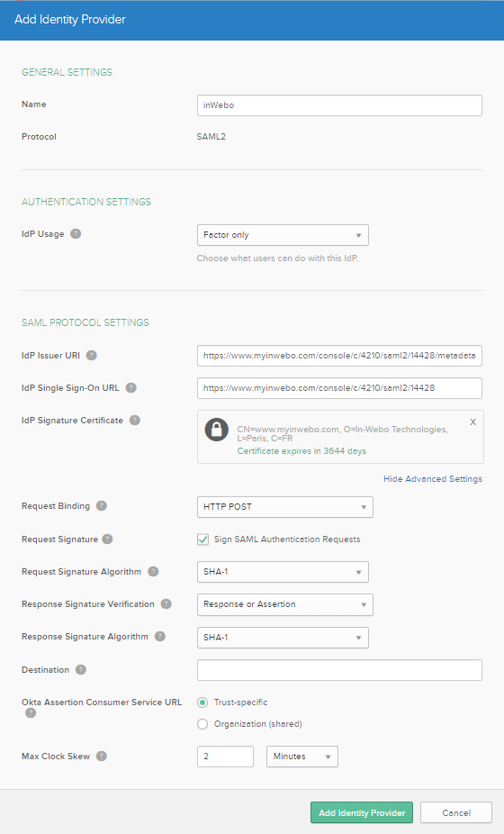Image resolution: width=504 pixels, height=834 pixels.
Task: Show help for Response Signature Verification
Action: 166,604
